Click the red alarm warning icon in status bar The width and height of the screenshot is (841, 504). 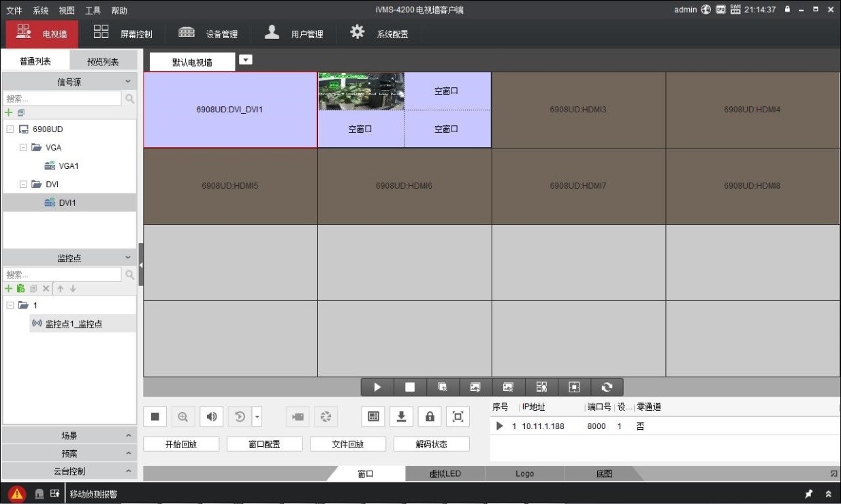17,494
